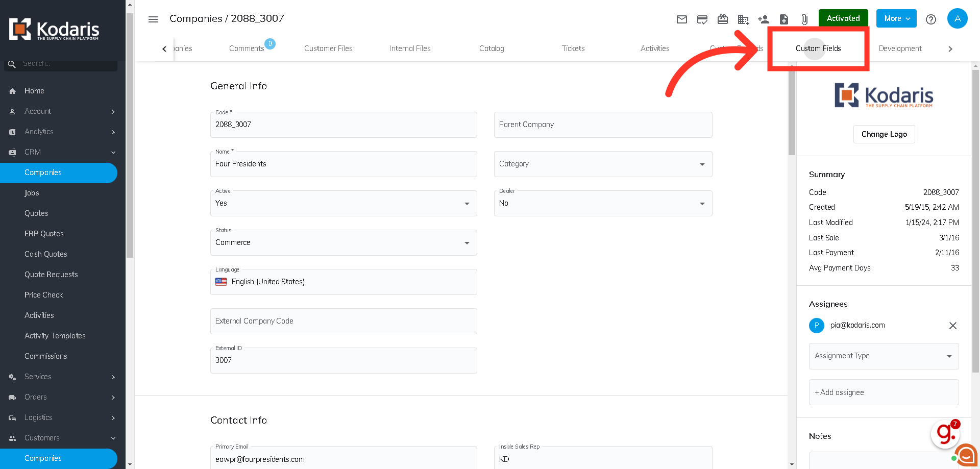Screen dimensions: 980x469
Task: Open Jobs in sidebar
Action: pos(32,193)
